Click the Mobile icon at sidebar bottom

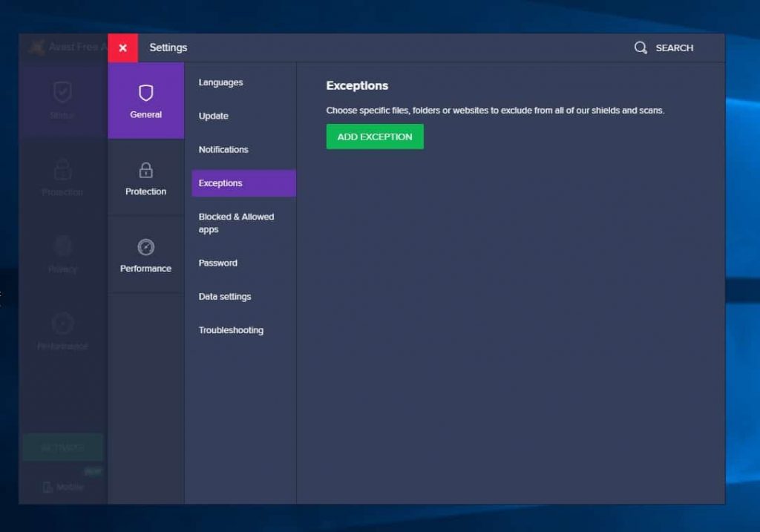(x=62, y=487)
